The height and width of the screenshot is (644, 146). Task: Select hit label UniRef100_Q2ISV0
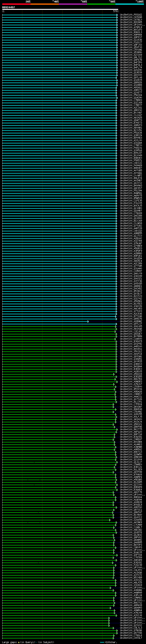click(x=131, y=485)
